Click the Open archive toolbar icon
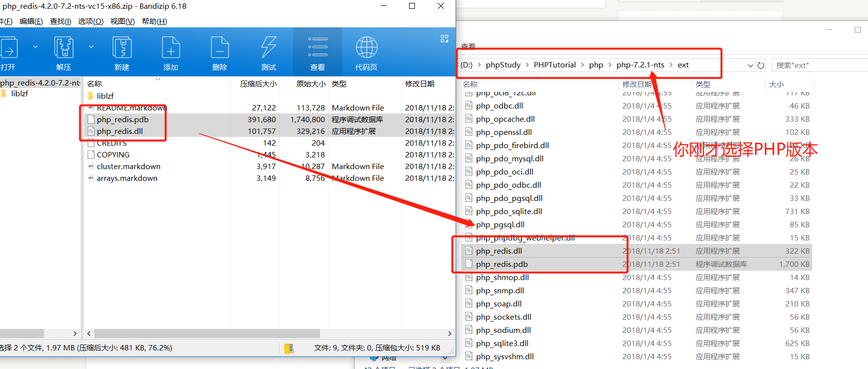This screenshot has width=868, height=369. pyautogui.click(x=9, y=48)
